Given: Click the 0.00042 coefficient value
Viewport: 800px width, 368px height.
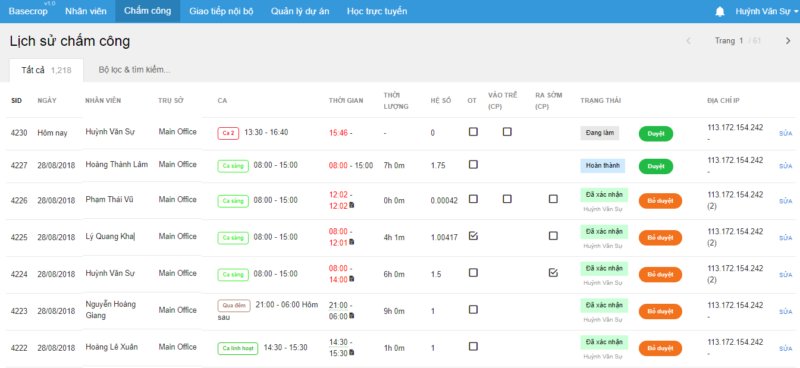Looking at the screenshot, I should click(x=444, y=201).
